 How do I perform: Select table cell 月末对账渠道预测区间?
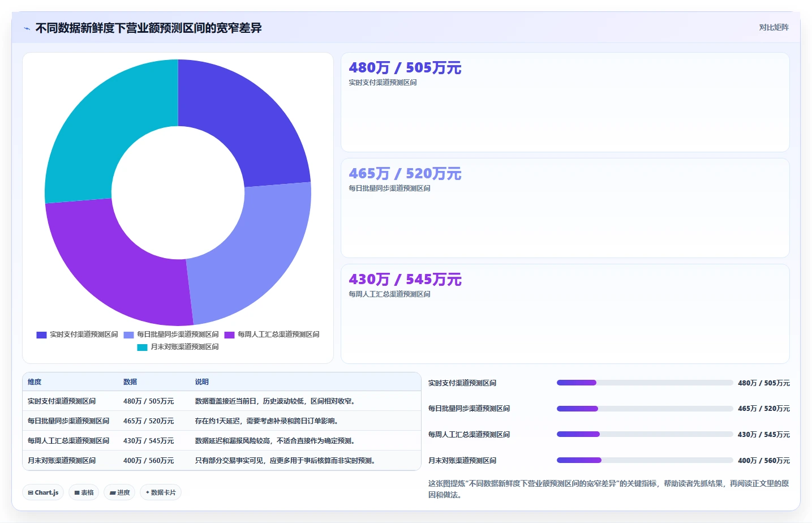pos(62,461)
